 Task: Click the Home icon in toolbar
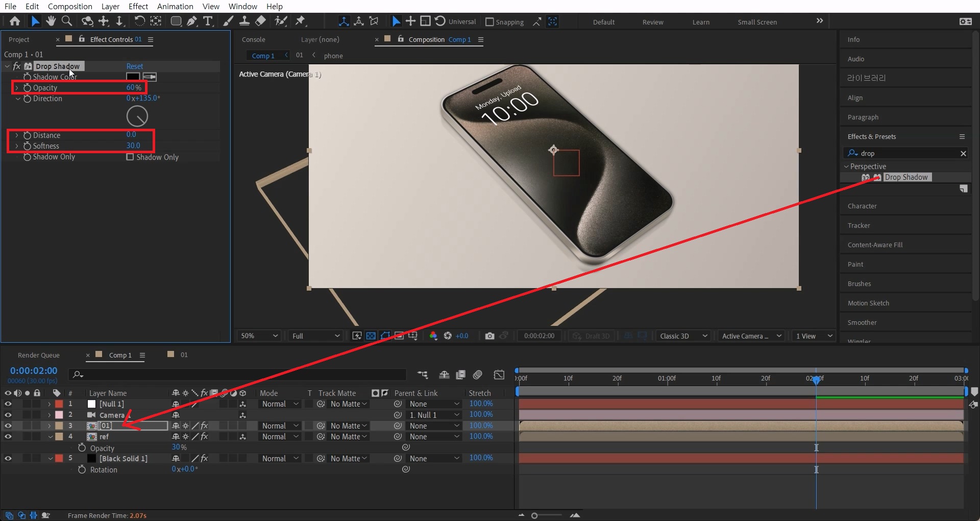(15, 21)
